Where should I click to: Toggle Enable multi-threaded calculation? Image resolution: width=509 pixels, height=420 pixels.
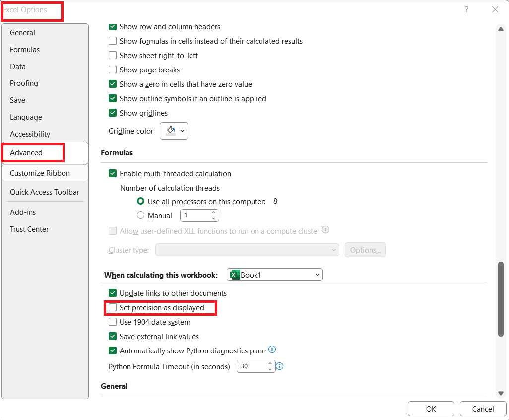113,173
